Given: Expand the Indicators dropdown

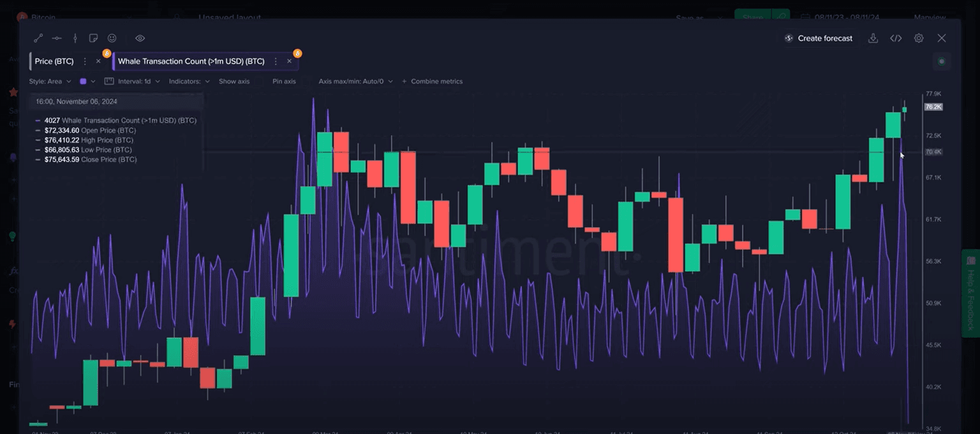Looking at the screenshot, I should click(189, 82).
